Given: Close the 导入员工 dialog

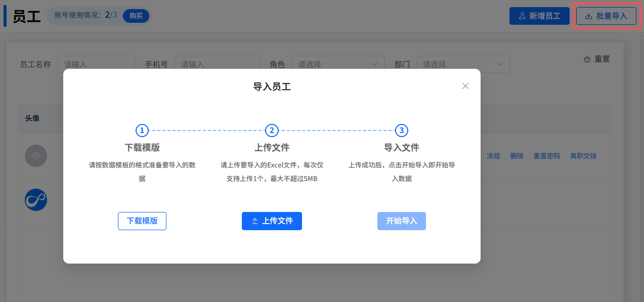Looking at the screenshot, I should coord(465,86).
